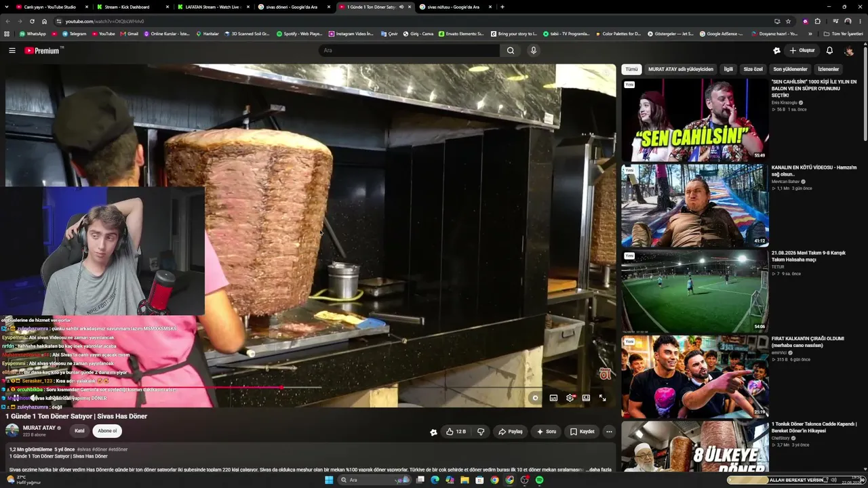This screenshot has width=868, height=488.
Task: Seek on the red video progress bar
Action: pos(308,388)
